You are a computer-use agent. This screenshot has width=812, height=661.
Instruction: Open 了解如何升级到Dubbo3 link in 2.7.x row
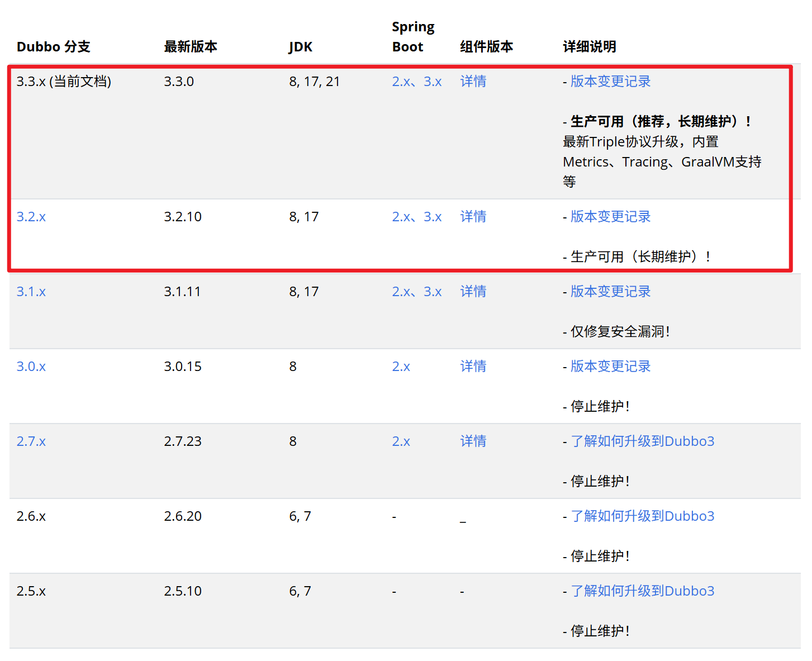tap(643, 441)
